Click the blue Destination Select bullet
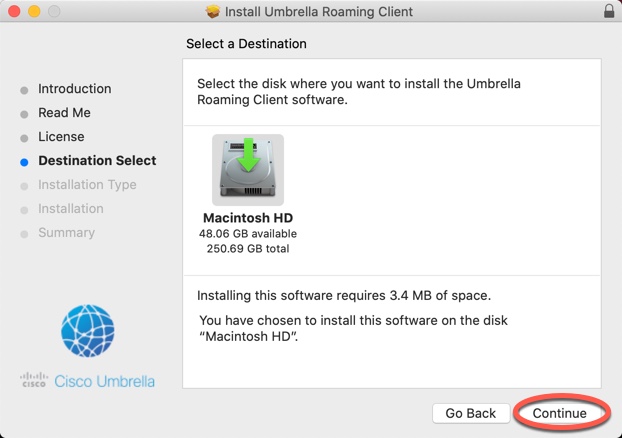Image resolution: width=622 pixels, height=438 pixels. [24, 162]
